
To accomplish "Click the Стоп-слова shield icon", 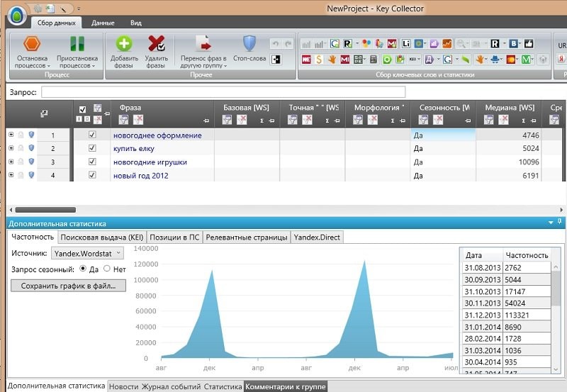I will click(249, 43).
